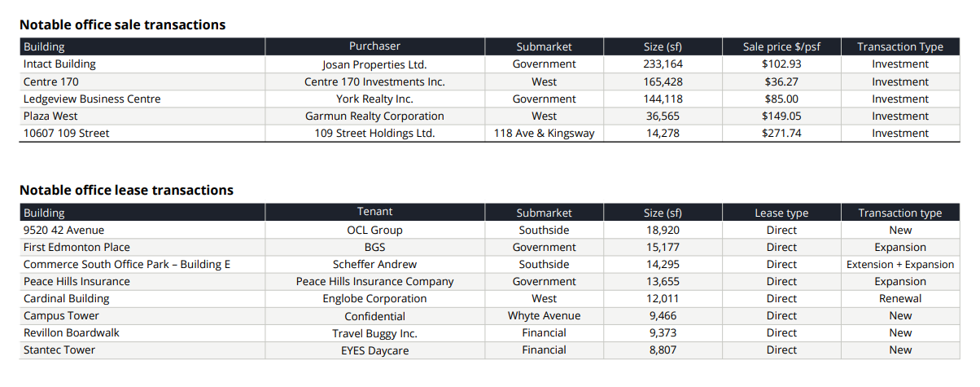Click the EYES Daycare tenant cell

coord(374,350)
